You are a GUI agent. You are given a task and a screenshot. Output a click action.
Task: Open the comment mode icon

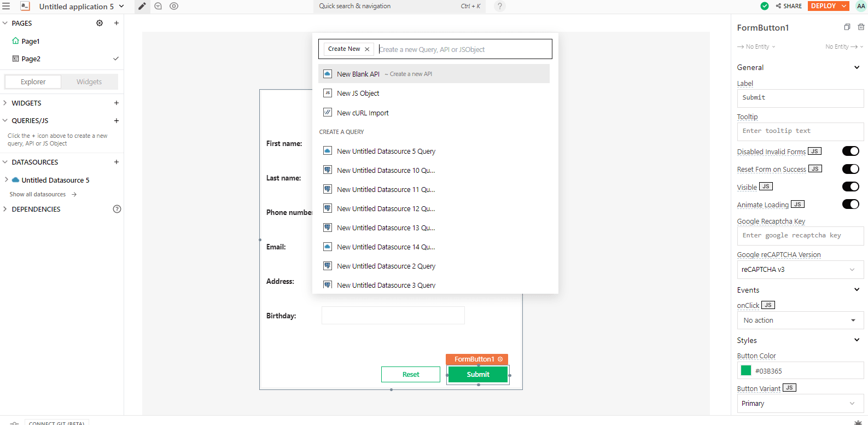(158, 7)
